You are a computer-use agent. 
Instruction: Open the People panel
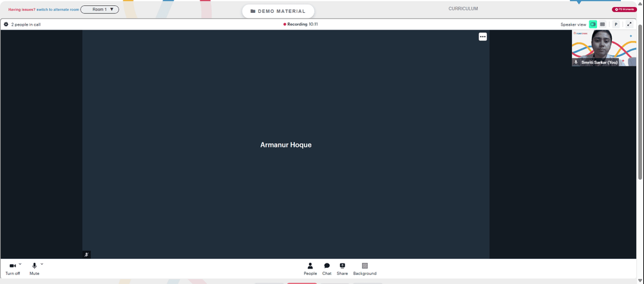pyautogui.click(x=310, y=269)
